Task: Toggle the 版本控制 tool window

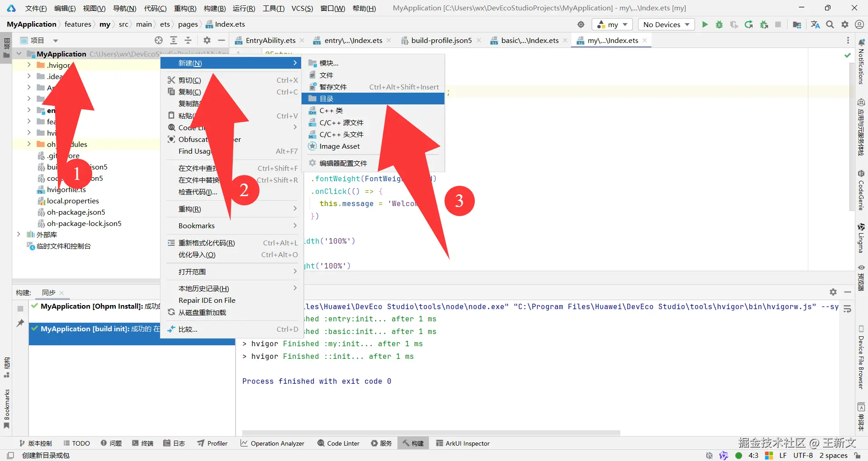Action: click(36, 443)
